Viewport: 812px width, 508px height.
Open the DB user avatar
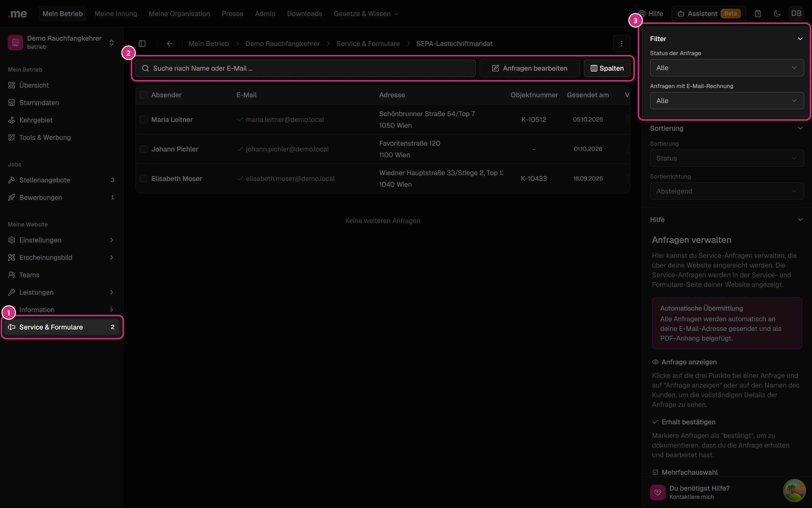[x=796, y=14]
